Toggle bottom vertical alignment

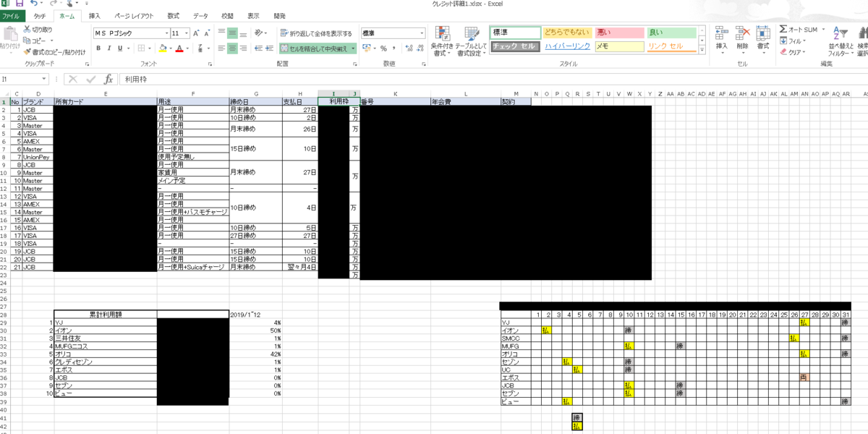[x=244, y=33]
